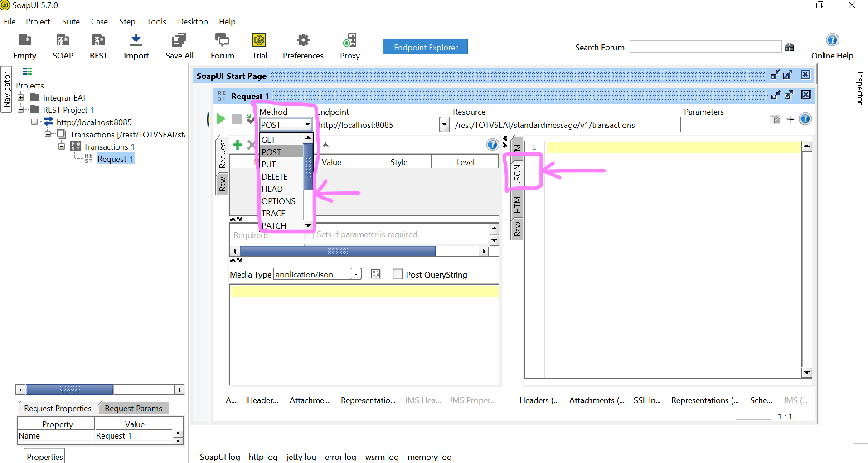Image resolution: width=868 pixels, height=463 pixels.
Task: Minimize the SoapUI Start Page panel
Action: [x=775, y=74]
